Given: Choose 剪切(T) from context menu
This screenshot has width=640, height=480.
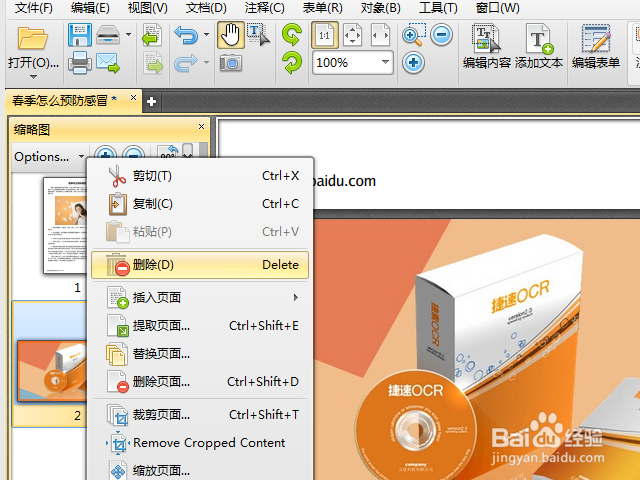Looking at the screenshot, I should (x=200, y=176).
